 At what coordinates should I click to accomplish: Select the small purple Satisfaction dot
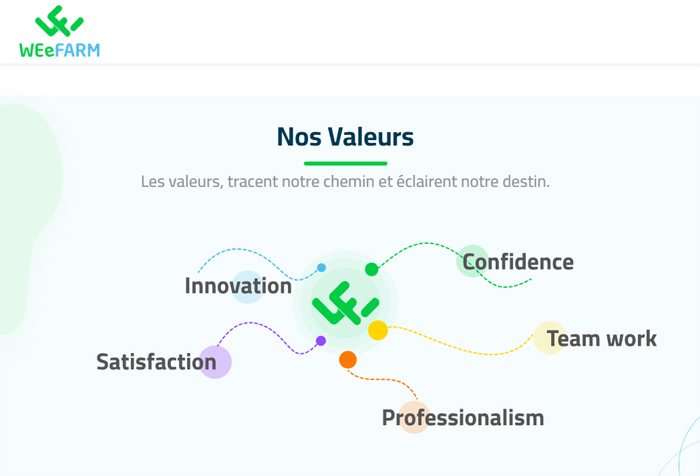point(321,341)
